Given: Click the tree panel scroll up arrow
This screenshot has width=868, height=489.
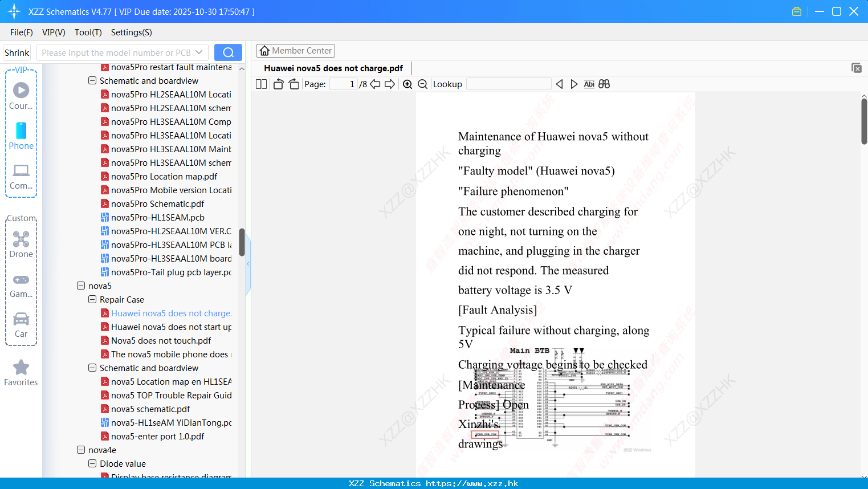Looking at the screenshot, I should pyautogui.click(x=242, y=68).
